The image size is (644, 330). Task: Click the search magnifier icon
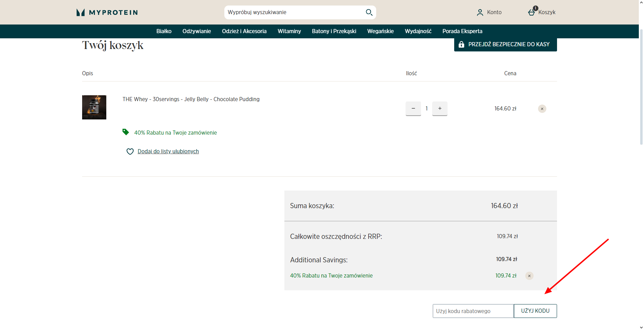pos(369,12)
